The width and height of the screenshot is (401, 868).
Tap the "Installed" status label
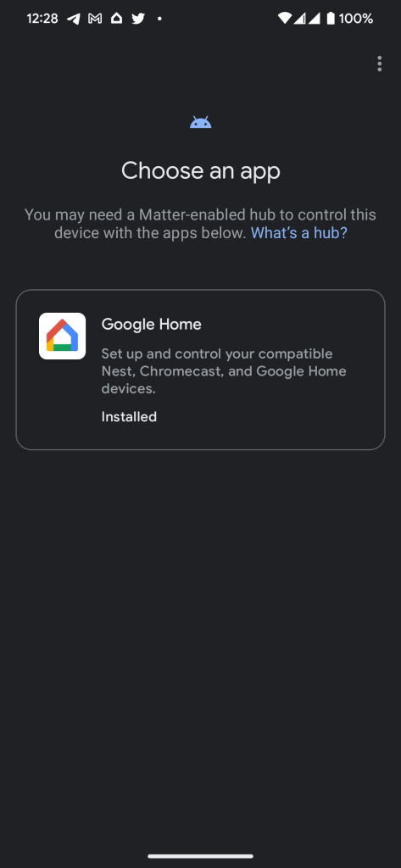tap(129, 417)
